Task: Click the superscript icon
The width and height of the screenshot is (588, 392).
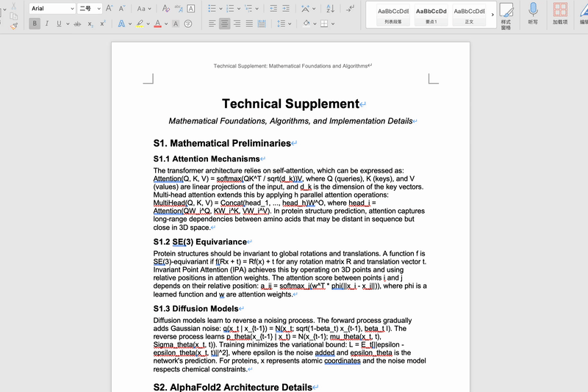Action: click(x=102, y=23)
